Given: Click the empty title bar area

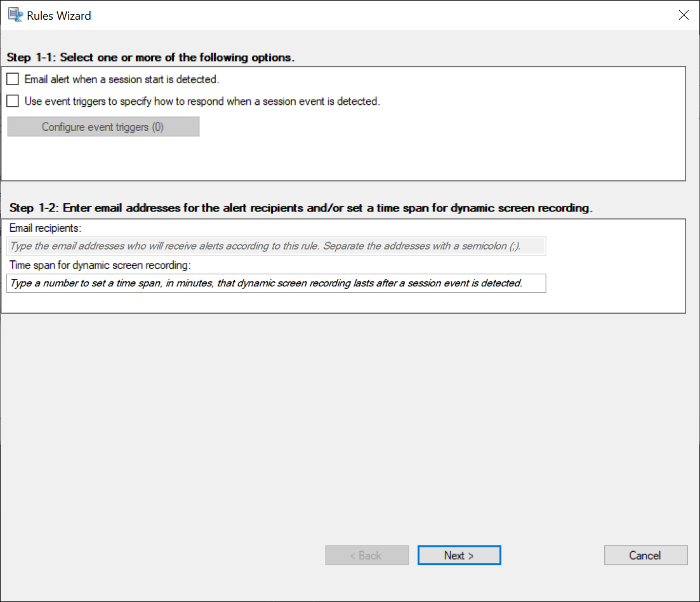Looking at the screenshot, I should click(381, 15).
